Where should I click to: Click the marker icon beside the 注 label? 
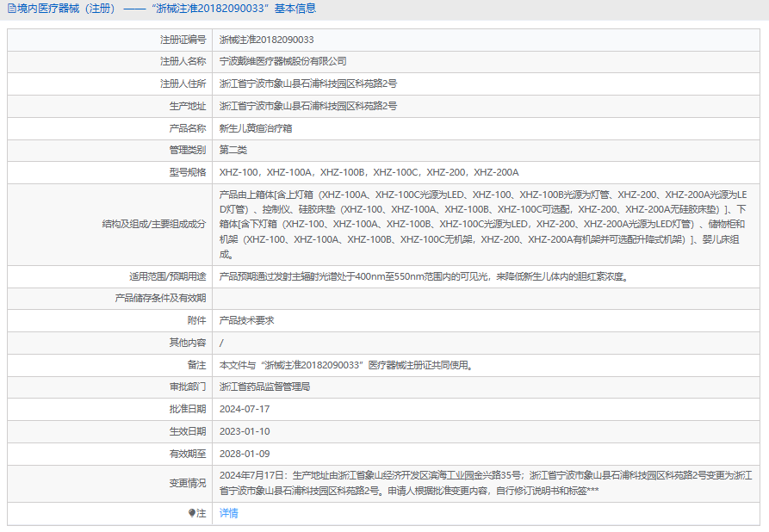(x=192, y=513)
